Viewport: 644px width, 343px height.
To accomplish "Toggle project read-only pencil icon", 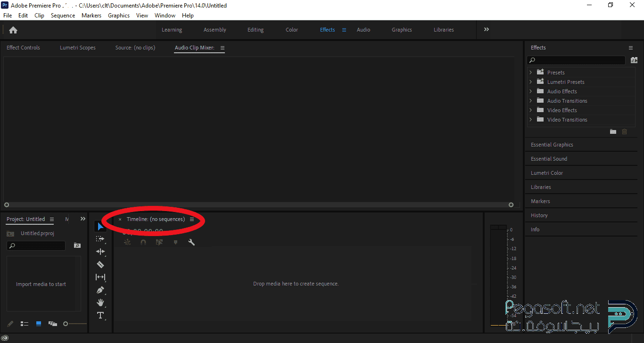I will pos(10,324).
